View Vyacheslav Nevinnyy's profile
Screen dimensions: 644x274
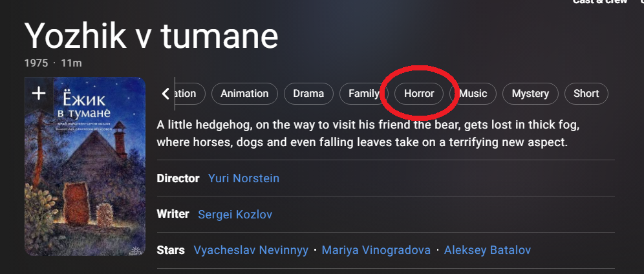(x=251, y=250)
